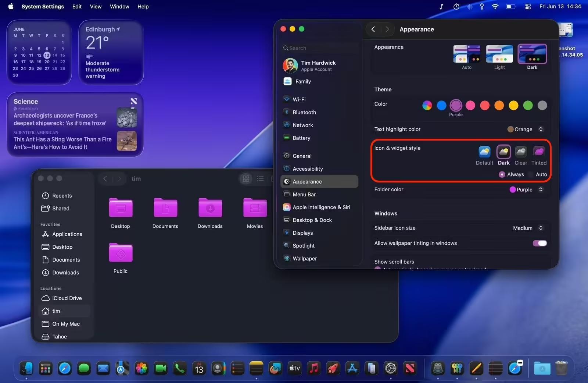Choose the Tinted icon style

(x=539, y=152)
